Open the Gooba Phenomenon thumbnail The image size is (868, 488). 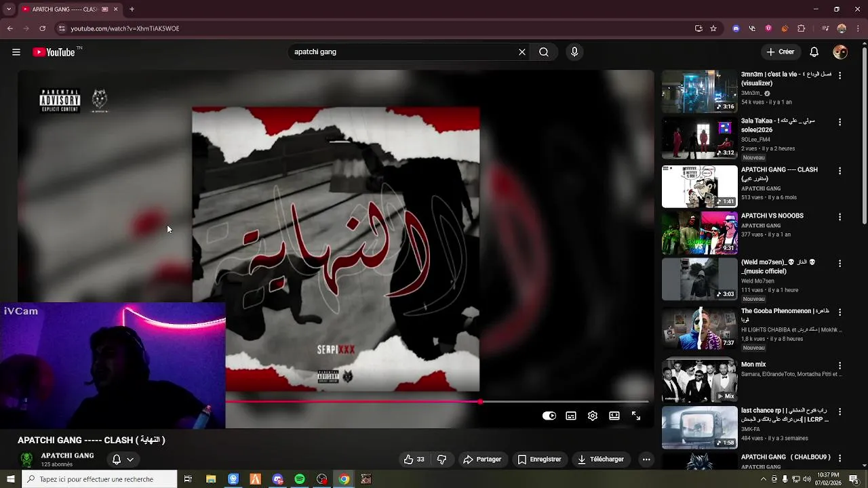(x=699, y=329)
